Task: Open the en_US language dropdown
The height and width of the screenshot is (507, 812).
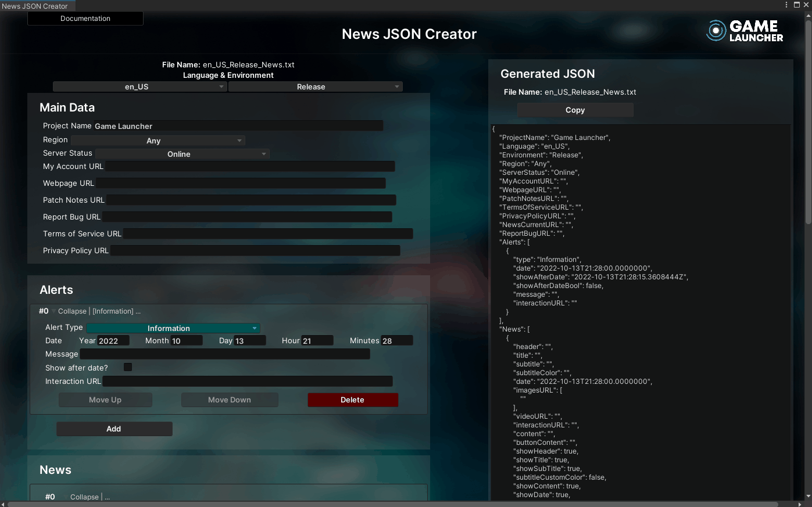Action: (139, 87)
